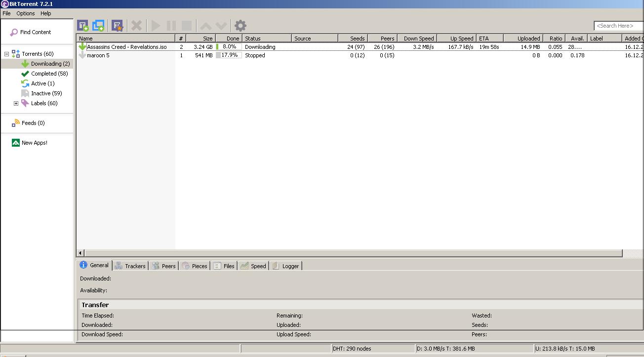This screenshot has width=644, height=357.
Task: Open the Options menu
Action: tap(26, 13)
